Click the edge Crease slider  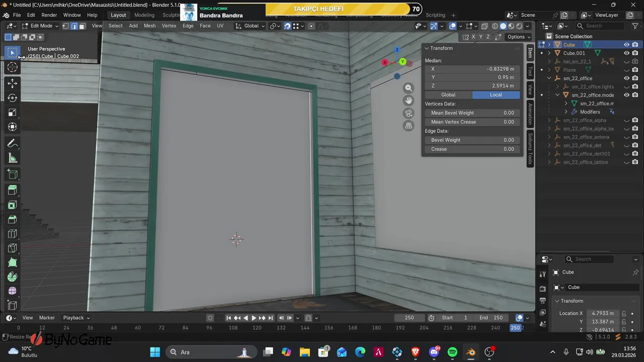click(x=472, y=149)
